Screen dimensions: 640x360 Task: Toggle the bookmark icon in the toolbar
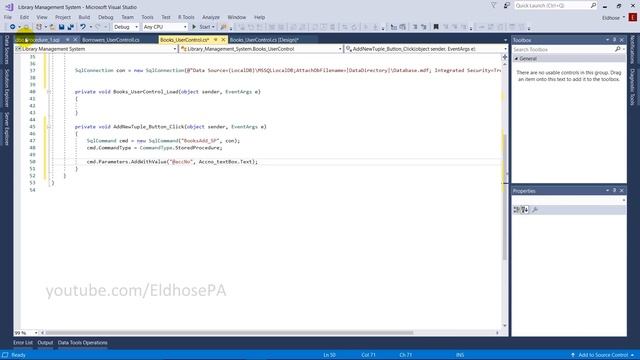(436, 27)
